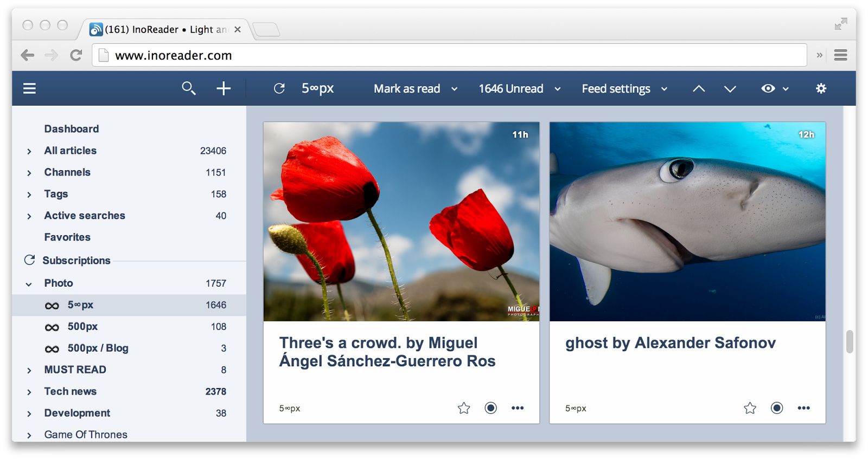Open the Development folder label
The width and height of the screenshot is (868, 459).
77,413
